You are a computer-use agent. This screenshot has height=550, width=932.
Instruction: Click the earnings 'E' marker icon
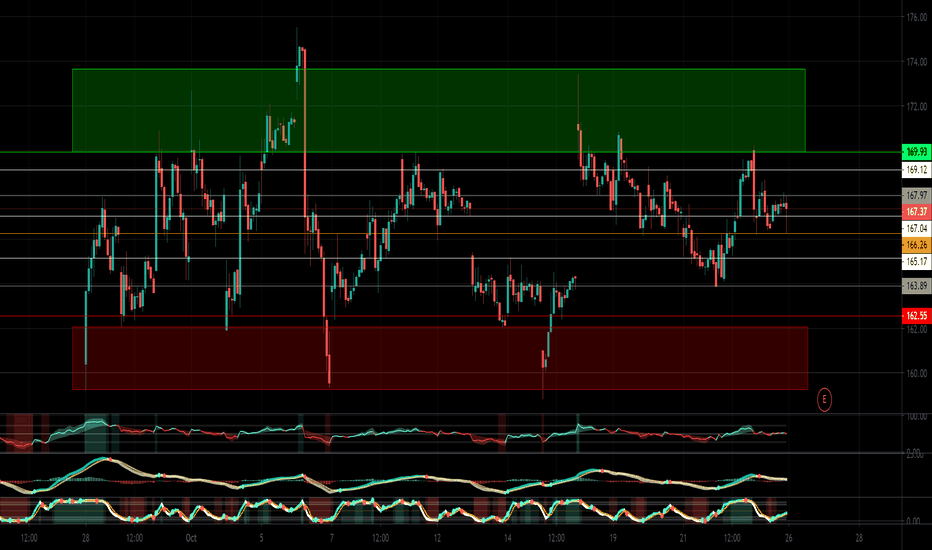tap(824, 400)
